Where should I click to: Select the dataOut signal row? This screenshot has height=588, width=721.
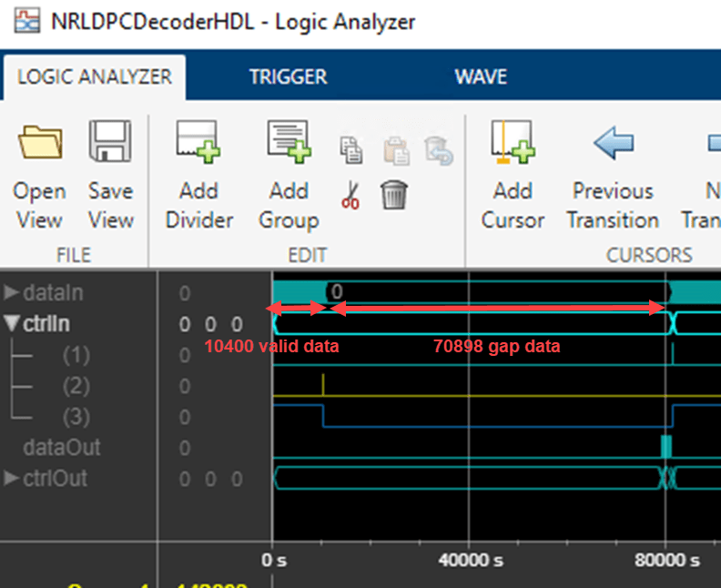[x=62, y=447]
